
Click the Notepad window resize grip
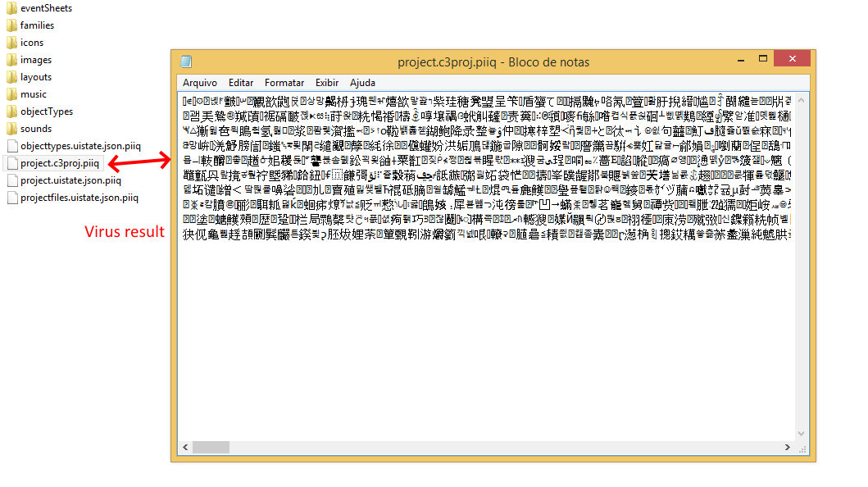point(802,449)
